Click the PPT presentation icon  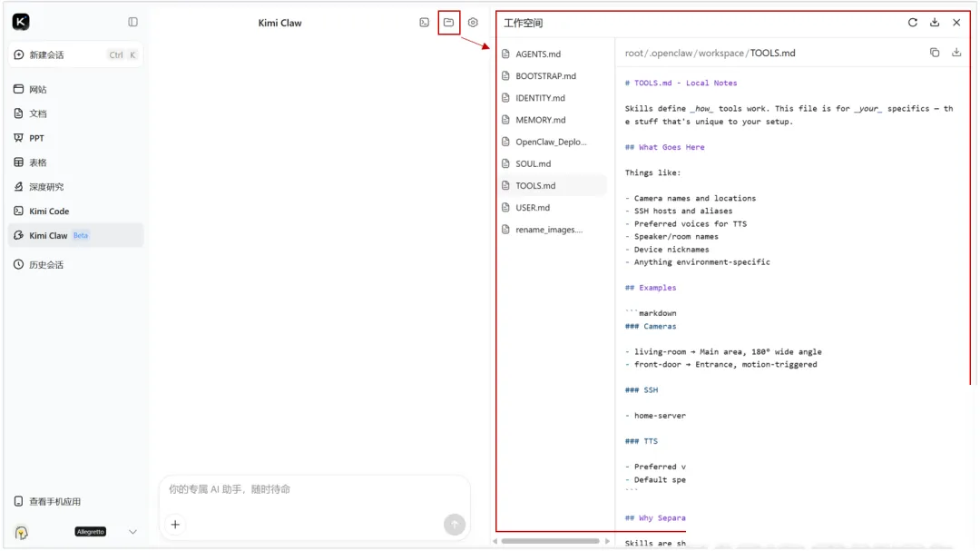19,138
